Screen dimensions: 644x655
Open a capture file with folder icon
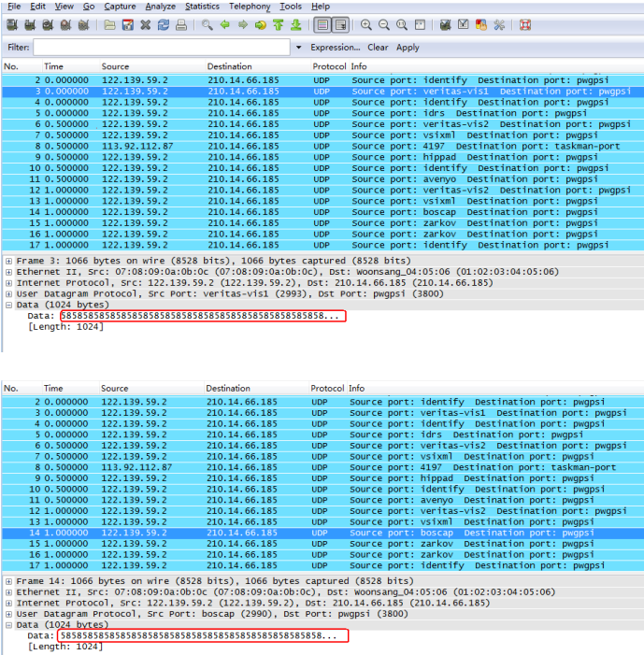[x=110, y=25]
